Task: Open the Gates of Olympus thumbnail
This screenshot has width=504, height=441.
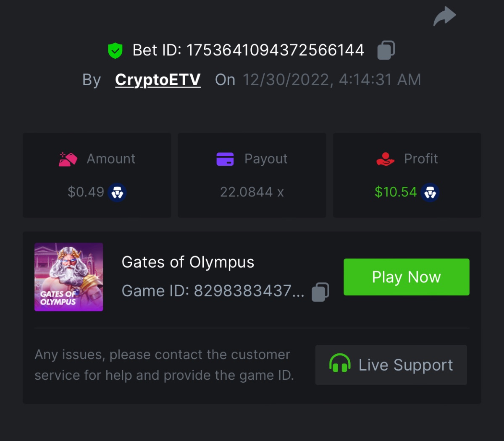Action: click(69, 277)
